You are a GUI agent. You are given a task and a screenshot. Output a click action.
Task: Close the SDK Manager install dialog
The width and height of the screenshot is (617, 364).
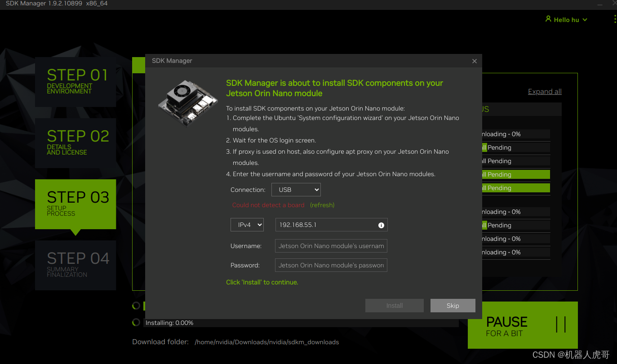click(x=474, y=61)
